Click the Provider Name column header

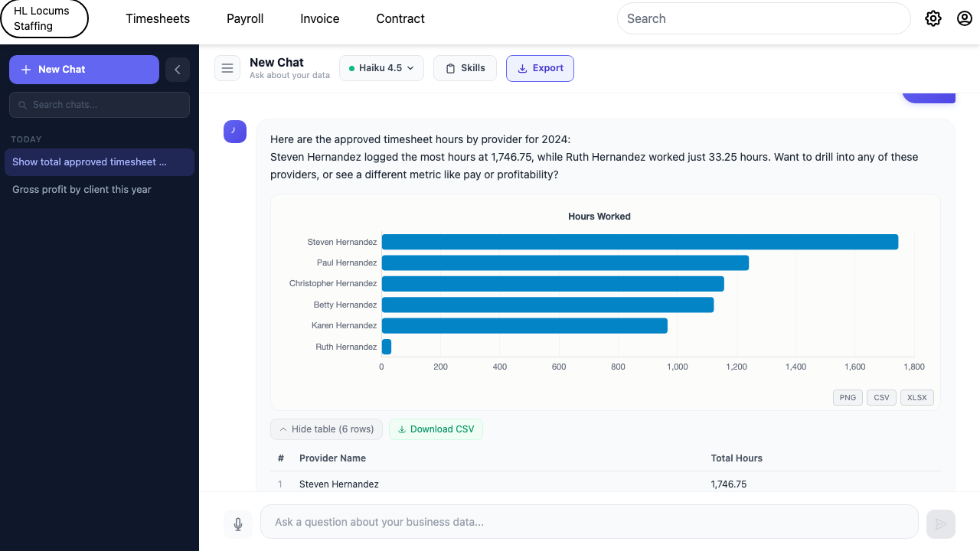[x=332, y=458]
